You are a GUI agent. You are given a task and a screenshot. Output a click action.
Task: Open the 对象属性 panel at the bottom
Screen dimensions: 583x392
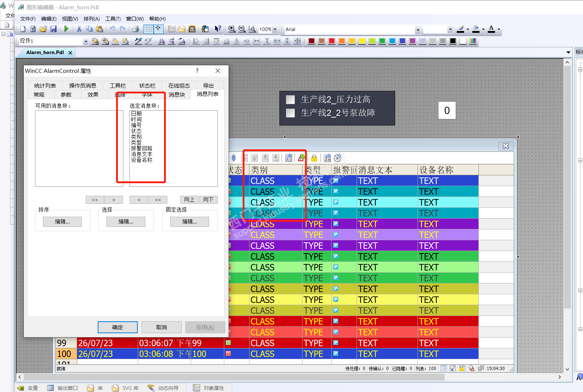[209, 388]
